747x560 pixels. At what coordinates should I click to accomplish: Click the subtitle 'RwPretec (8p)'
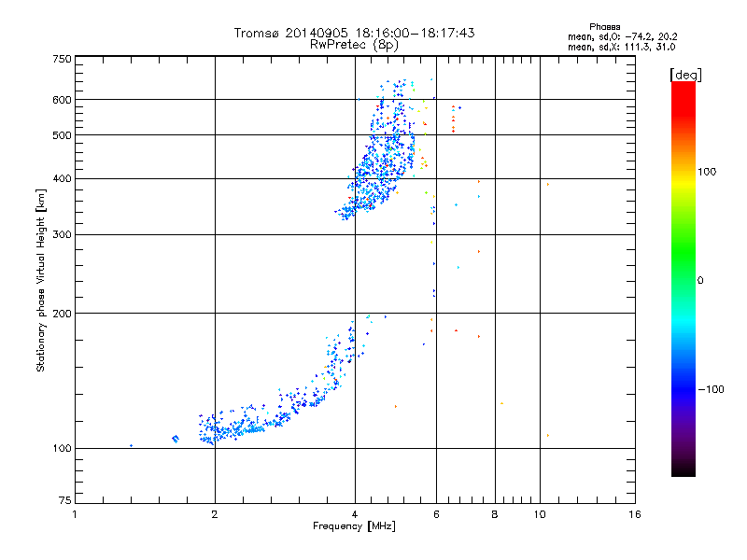(x=354, y=45)
